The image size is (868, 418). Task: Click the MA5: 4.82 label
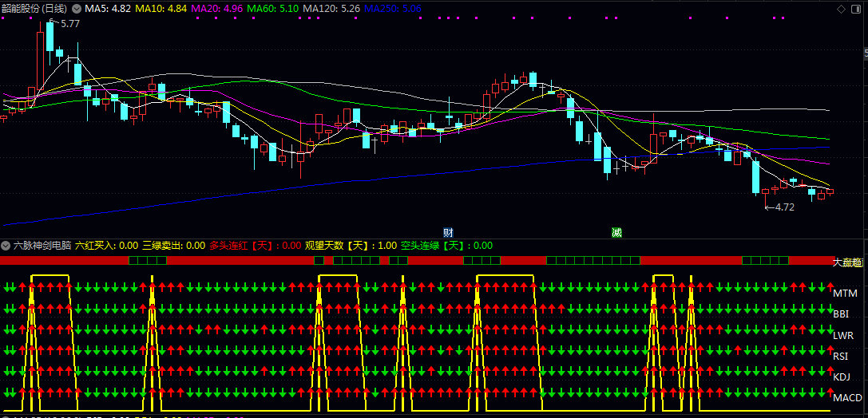(x=107, y=9)
